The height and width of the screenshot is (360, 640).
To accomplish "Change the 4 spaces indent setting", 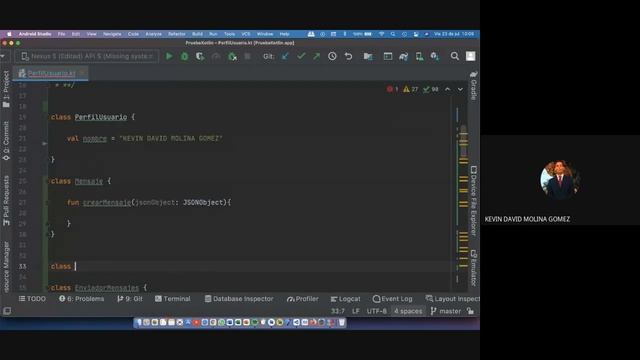I will (x=408, y=311).
